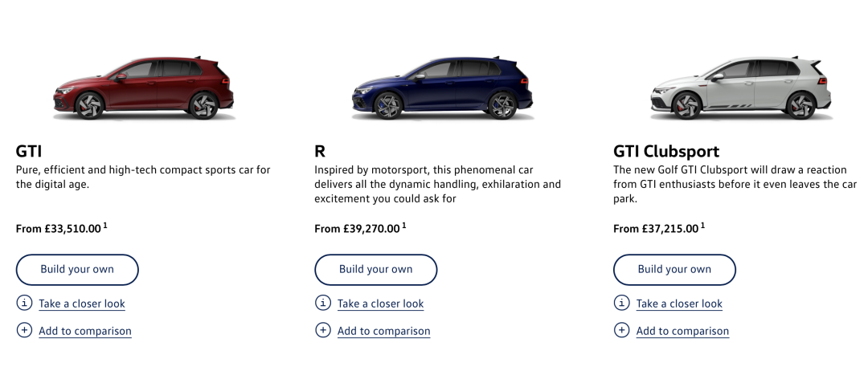Select the white GTI Clubsport car image

(741, 88)
